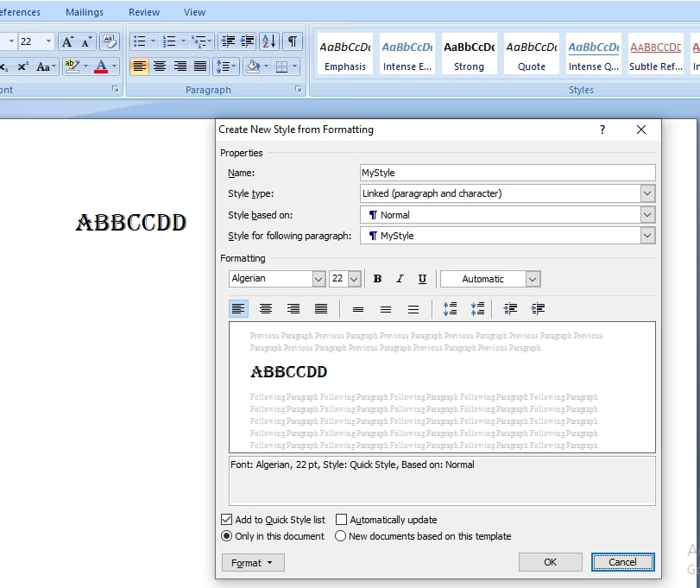Click the Sort A-Z icon

(269, 42)
